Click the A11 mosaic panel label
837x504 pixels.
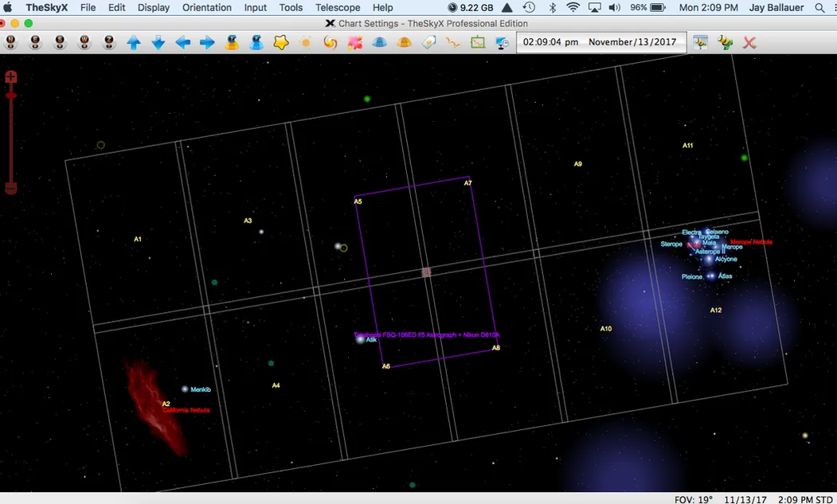tap(687, 145)
